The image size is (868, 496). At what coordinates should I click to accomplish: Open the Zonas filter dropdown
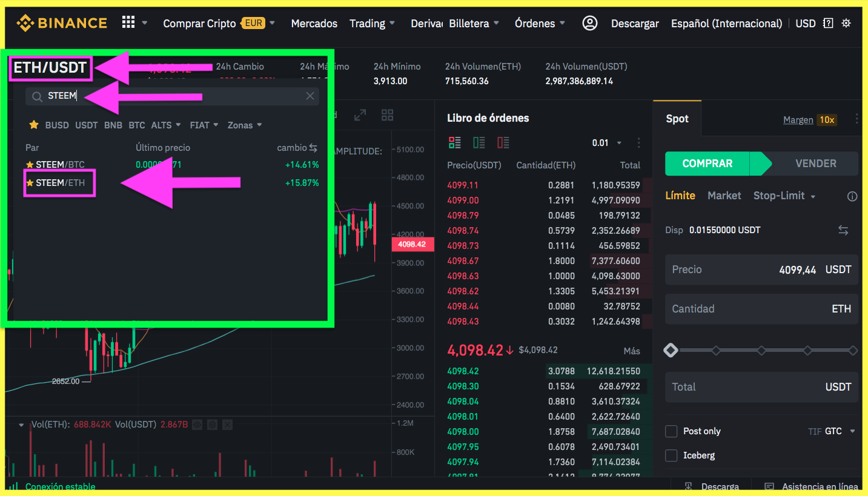[245, 125]
